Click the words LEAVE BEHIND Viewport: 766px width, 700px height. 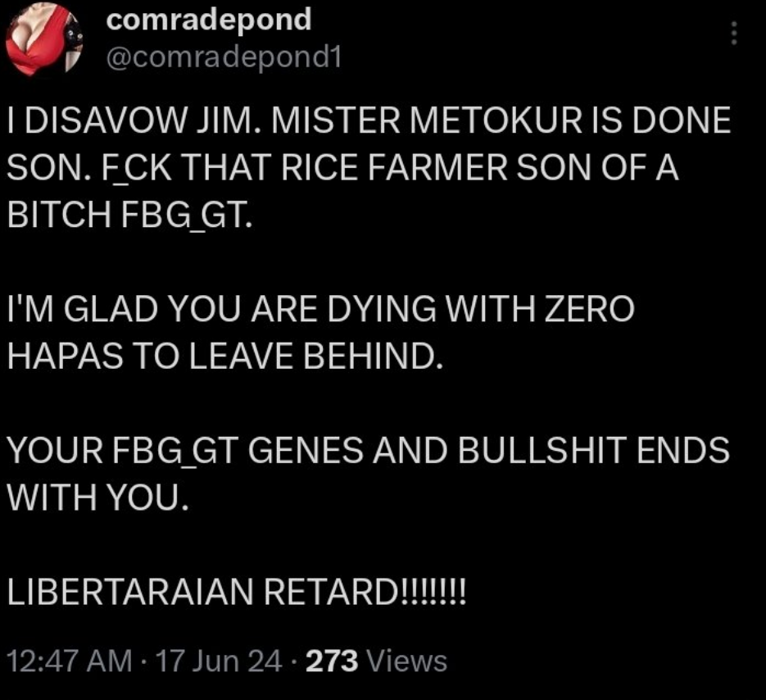(315, 356)
